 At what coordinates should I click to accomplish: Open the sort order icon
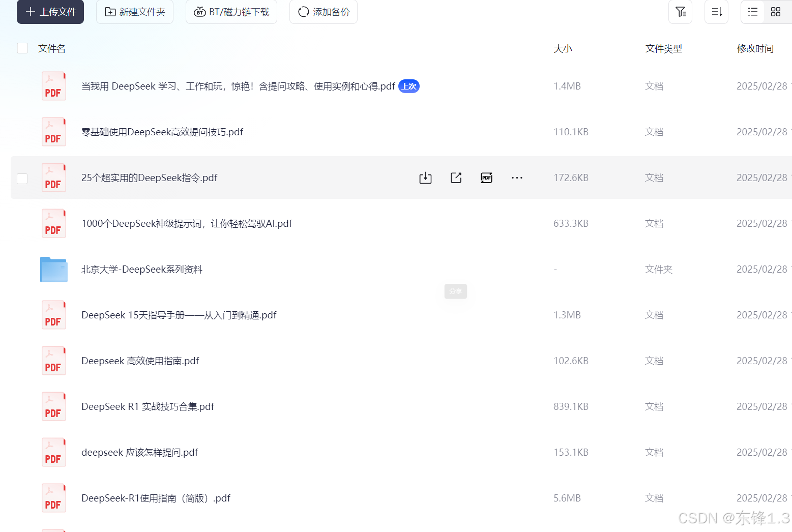(x=717, y=12)
